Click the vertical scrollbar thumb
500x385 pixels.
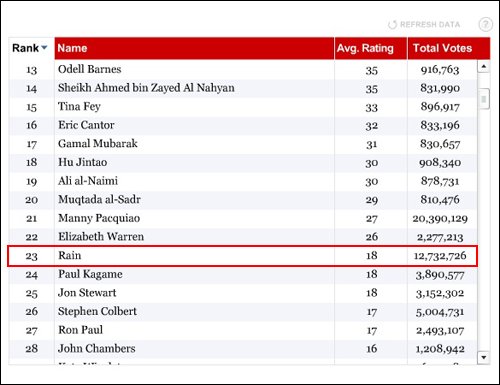(x=484, y=99)
